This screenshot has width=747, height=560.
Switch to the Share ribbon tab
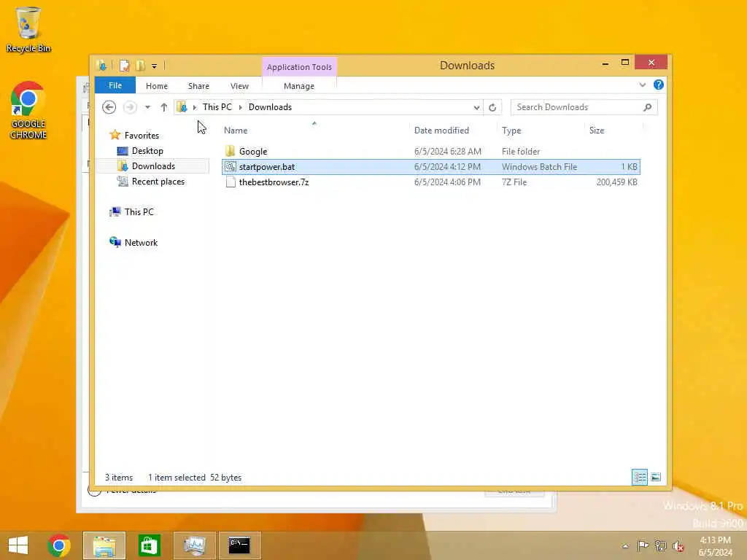198,86
